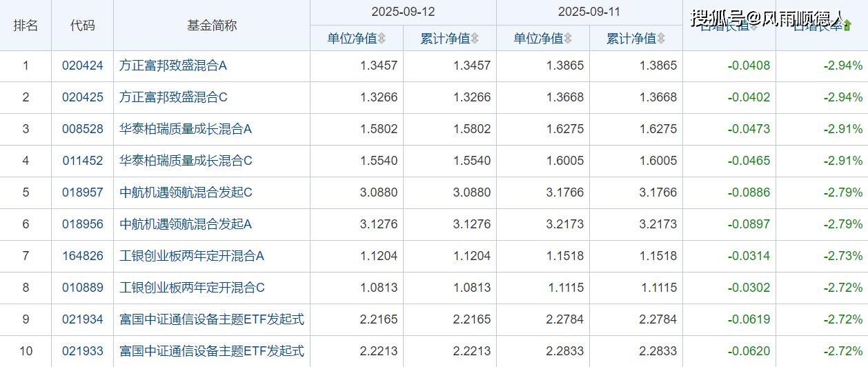Open 工银创业板两年定开混合C fund page
The height and width of the screenshot is (367, 868).
[192, 288]
